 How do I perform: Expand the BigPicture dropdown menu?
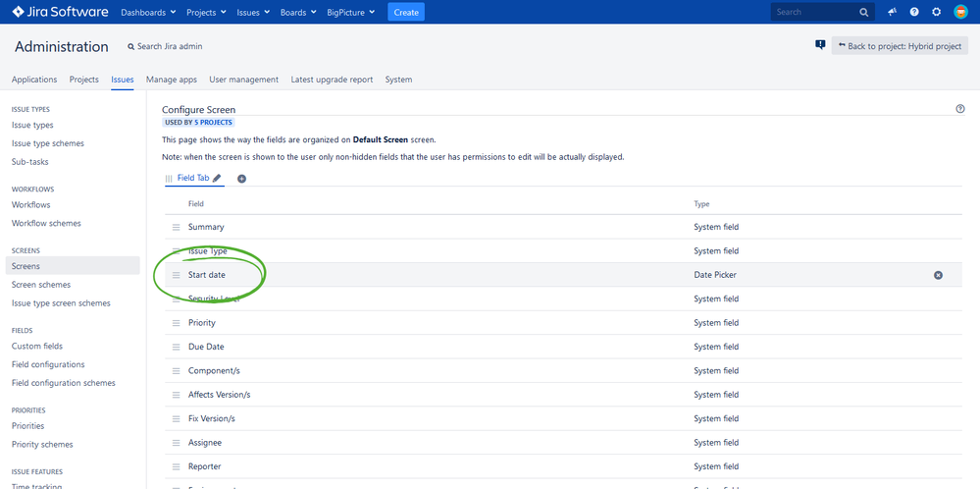(350, 12)
